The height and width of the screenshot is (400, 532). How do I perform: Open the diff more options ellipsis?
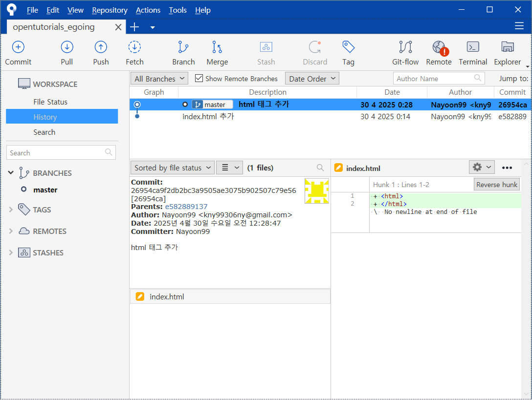(x=507, y=168)
